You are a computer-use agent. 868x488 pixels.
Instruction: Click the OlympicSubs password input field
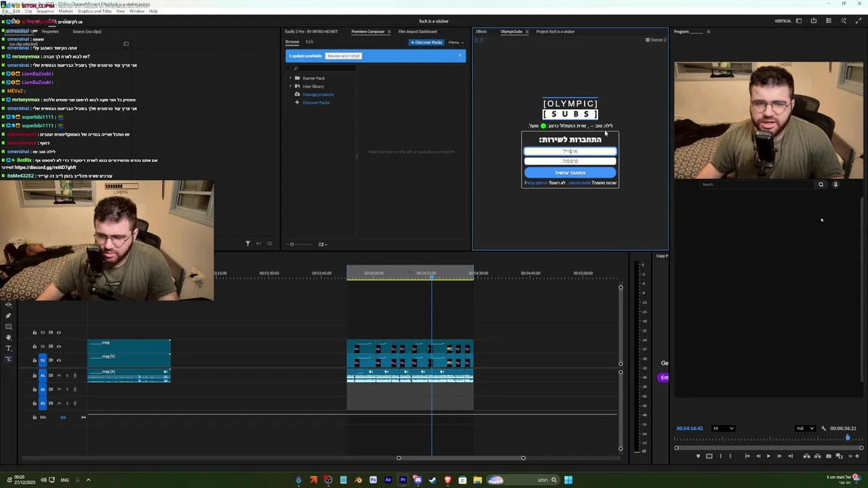point(570,161)
